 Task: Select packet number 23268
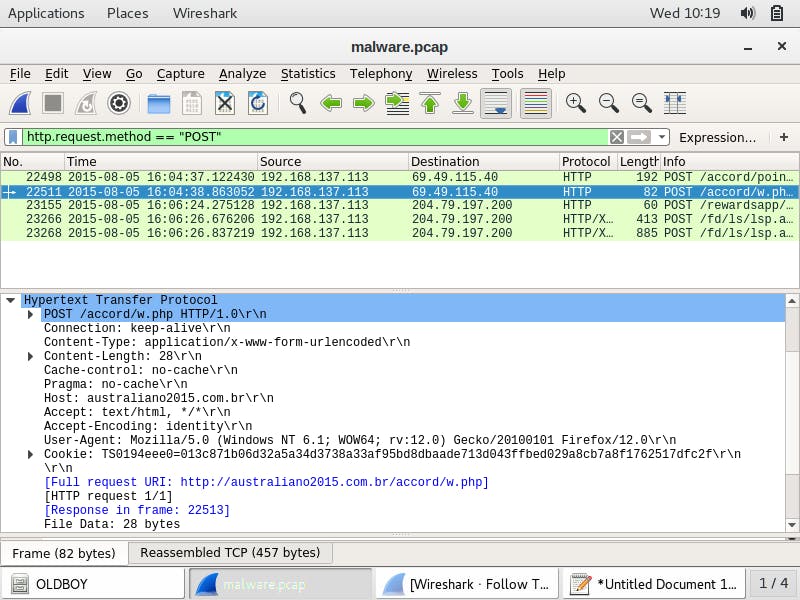tap(399, 233)
